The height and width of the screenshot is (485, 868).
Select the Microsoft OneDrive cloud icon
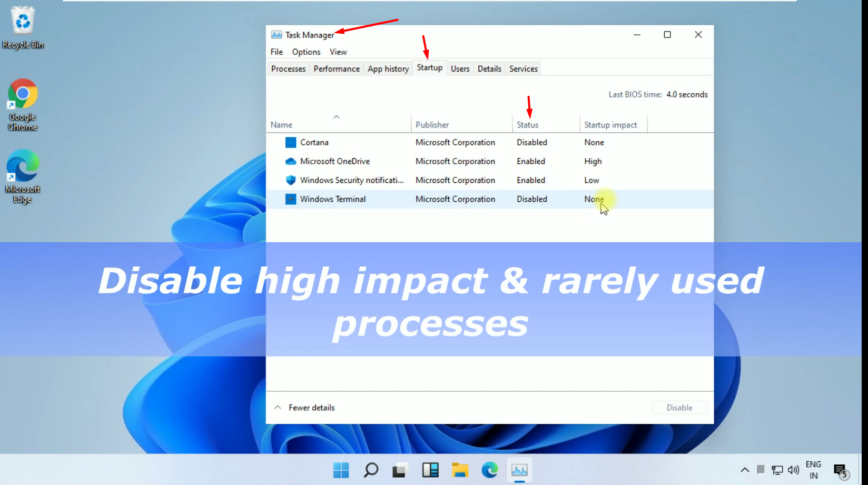point(291,161)
